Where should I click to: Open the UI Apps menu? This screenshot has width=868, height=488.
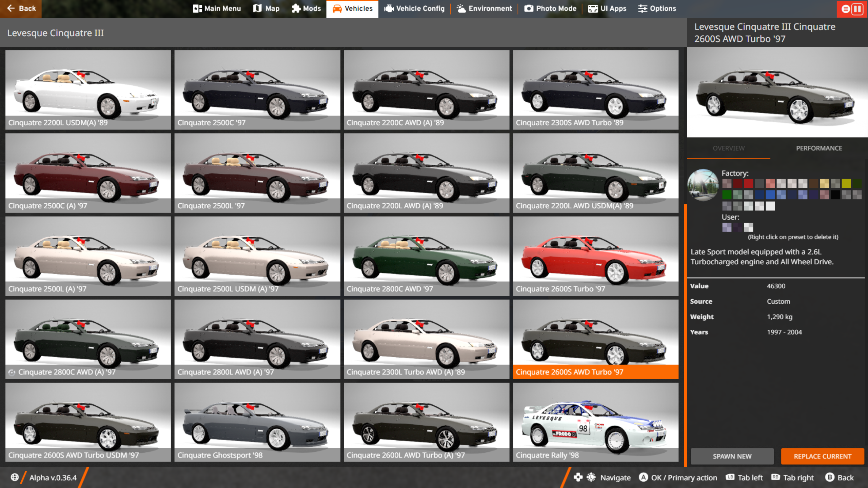(x=607, y=8)
